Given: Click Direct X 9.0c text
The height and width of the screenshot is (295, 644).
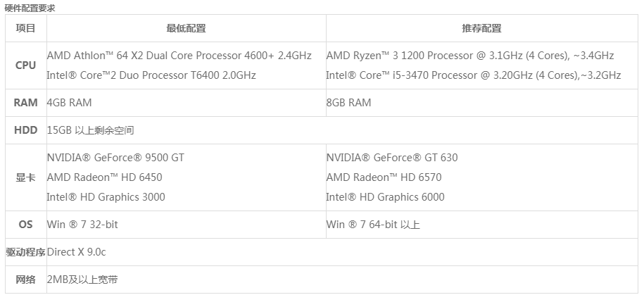Looking at the screenshot, I should click(x=77, y=252).
